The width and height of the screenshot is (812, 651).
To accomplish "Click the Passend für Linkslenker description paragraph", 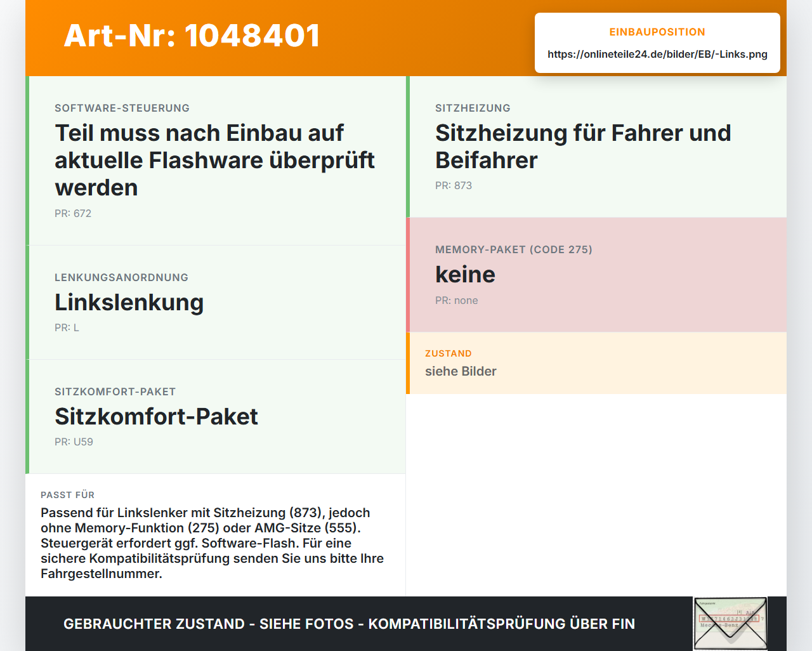I will point(212,543).
